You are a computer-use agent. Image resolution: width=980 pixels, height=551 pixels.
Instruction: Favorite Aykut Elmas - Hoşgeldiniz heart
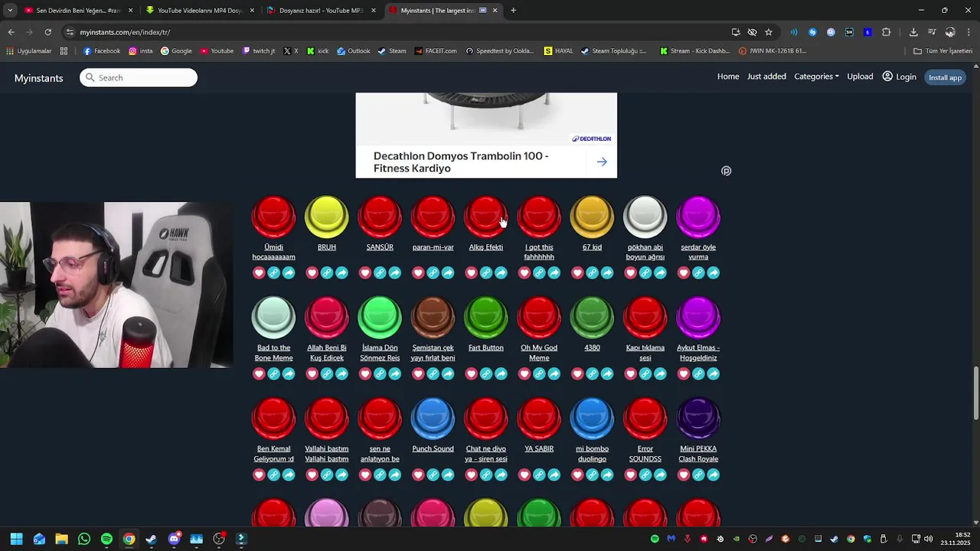click(684, 373)
